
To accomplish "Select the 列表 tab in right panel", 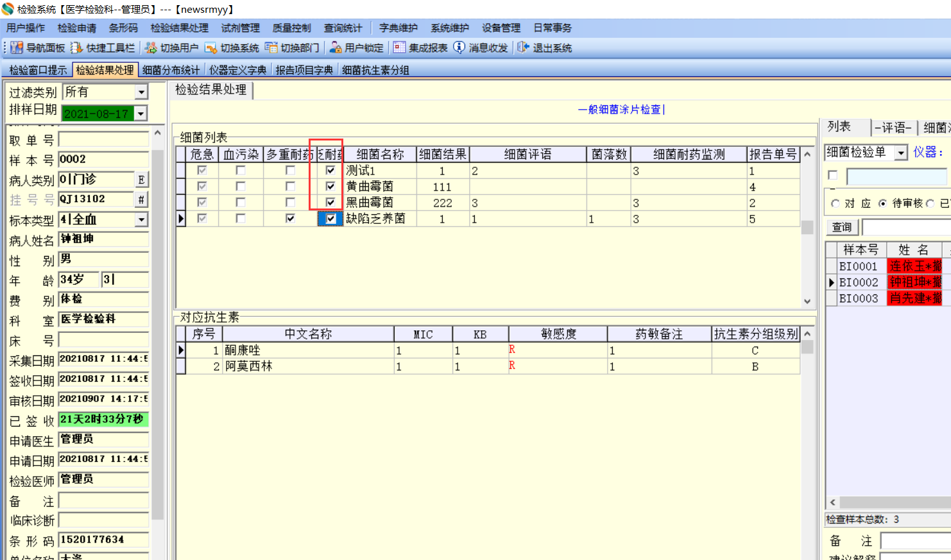I will point(839,126).
